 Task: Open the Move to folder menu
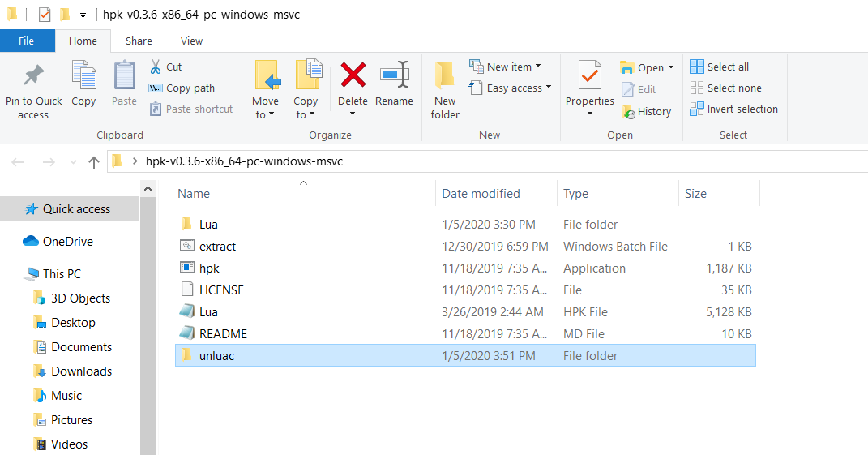tap(265, 90)
